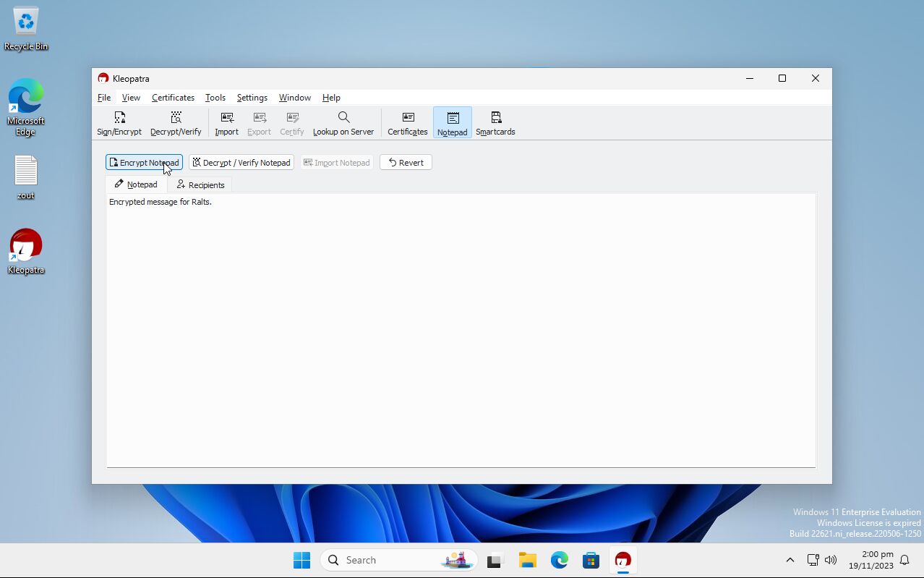The width and height of the screenshot is (924, 578).
Task: Open Microsoft Edge from the taskbar
Action: [559, 559]
